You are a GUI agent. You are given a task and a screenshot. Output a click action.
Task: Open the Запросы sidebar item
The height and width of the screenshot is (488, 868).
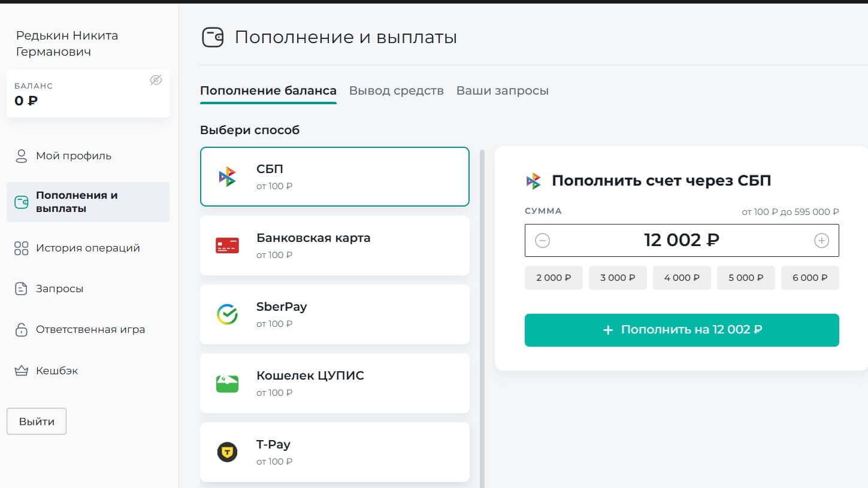pos(59,289)
